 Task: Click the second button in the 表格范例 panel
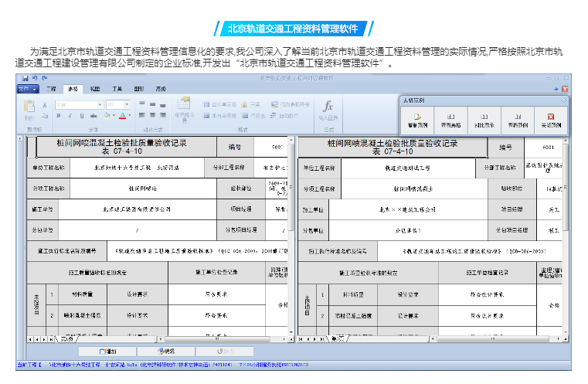pos(450,121)
